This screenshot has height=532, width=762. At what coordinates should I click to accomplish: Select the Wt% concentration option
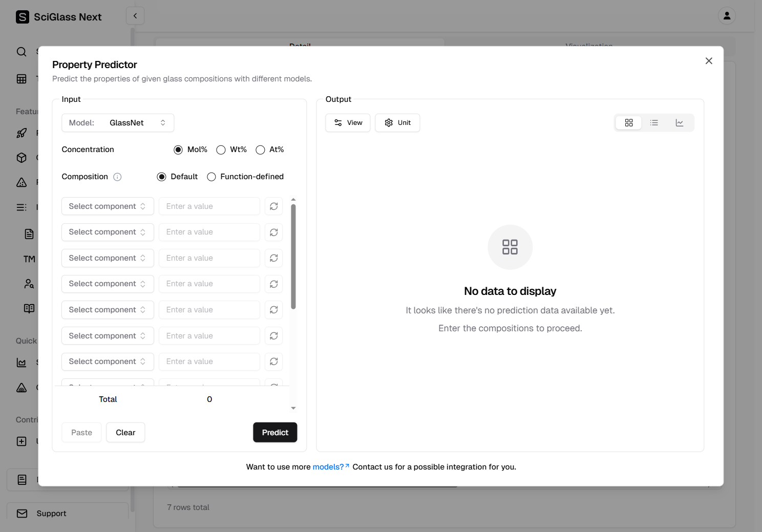tap(221, 150)
